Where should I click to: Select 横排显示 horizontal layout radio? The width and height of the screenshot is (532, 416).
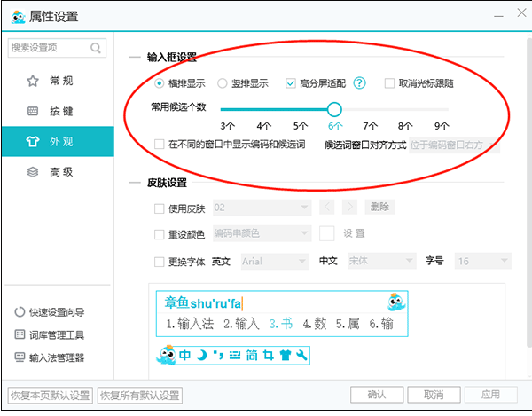pos(159,83)
